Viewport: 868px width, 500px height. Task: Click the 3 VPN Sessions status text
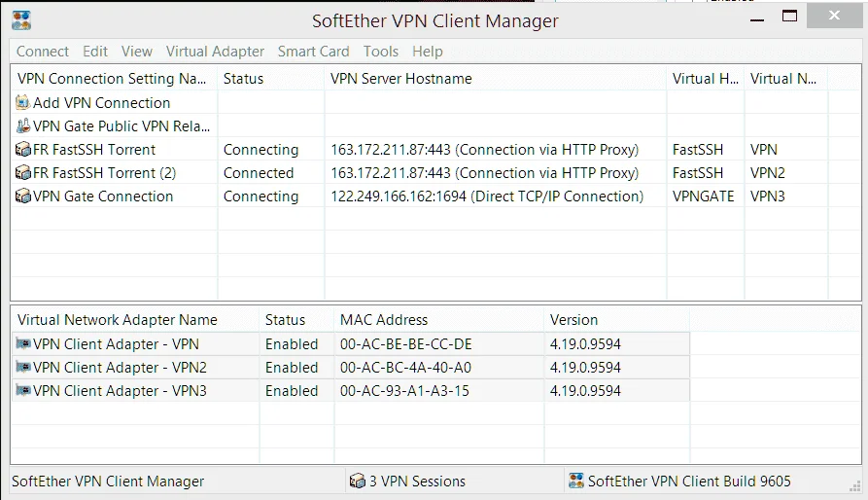point(417,482)
